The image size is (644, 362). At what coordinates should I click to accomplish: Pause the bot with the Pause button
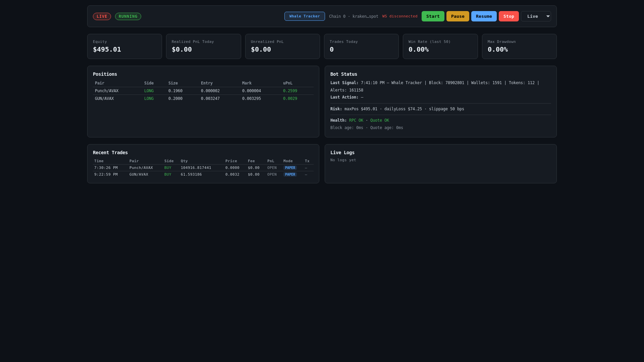tap(458, 16)
